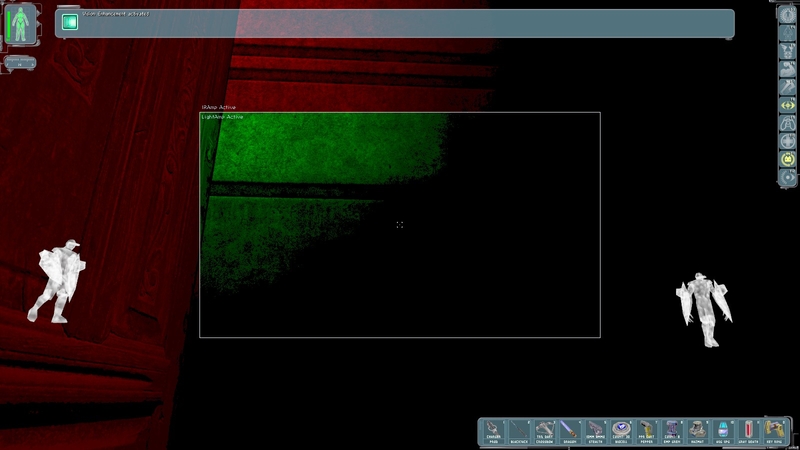Viewport: 800px width, 450px height.
Task: Toggle the lungs augmentation icon
Action: [x=788, y=123]
